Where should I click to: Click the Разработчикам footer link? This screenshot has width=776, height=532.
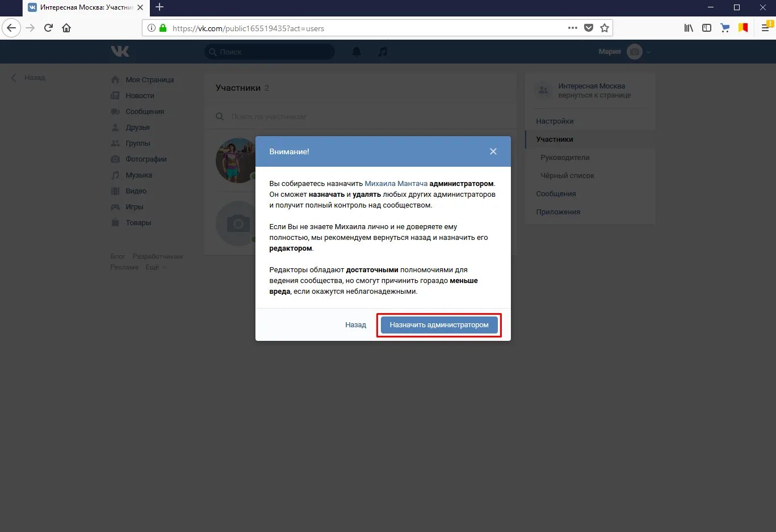158,256
